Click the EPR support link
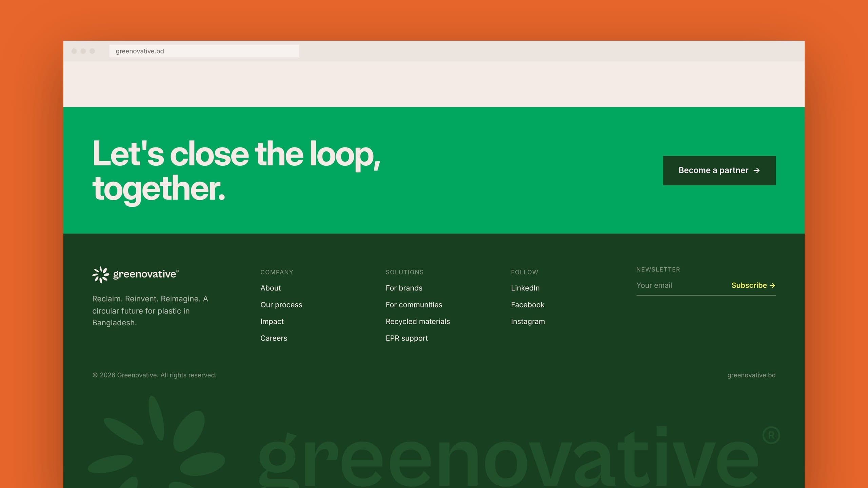 (407, 338)
